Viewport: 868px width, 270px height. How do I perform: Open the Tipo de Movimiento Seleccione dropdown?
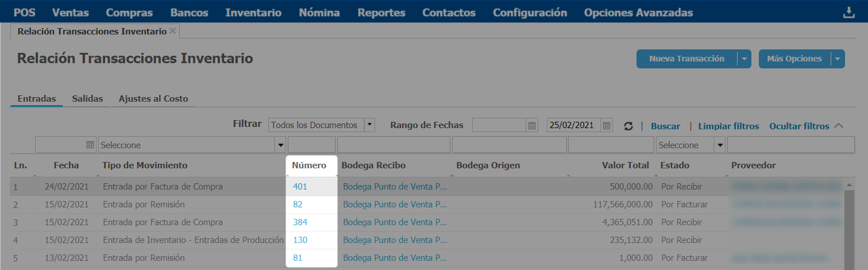281,145
